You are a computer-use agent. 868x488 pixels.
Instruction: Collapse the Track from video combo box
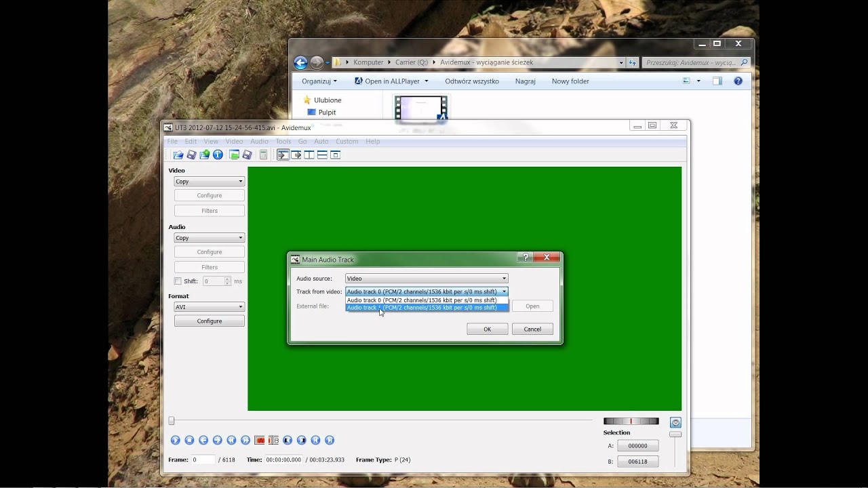click(427, 291)
